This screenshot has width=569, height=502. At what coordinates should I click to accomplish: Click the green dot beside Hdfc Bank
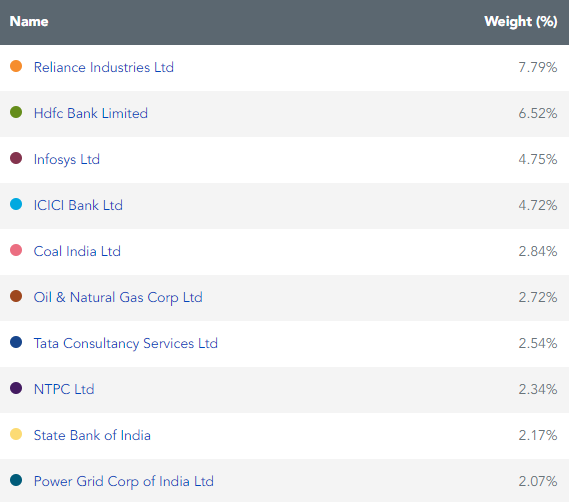coord(16,112)
